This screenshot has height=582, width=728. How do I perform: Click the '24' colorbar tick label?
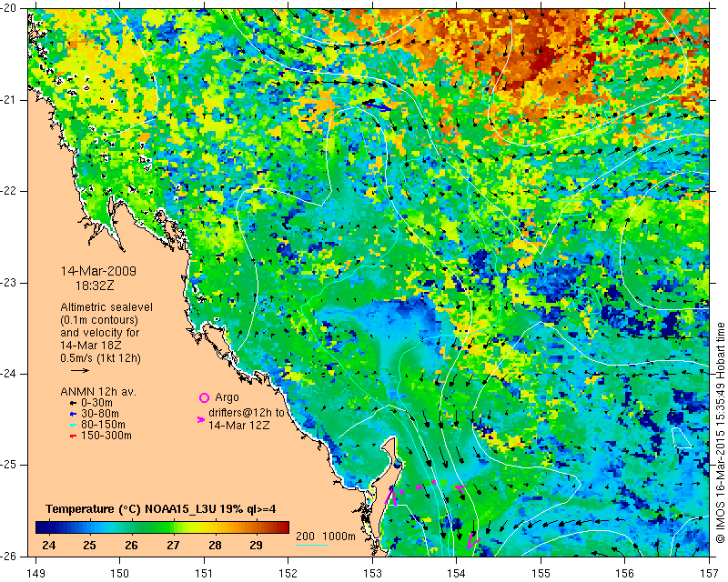tap(48, 545)
